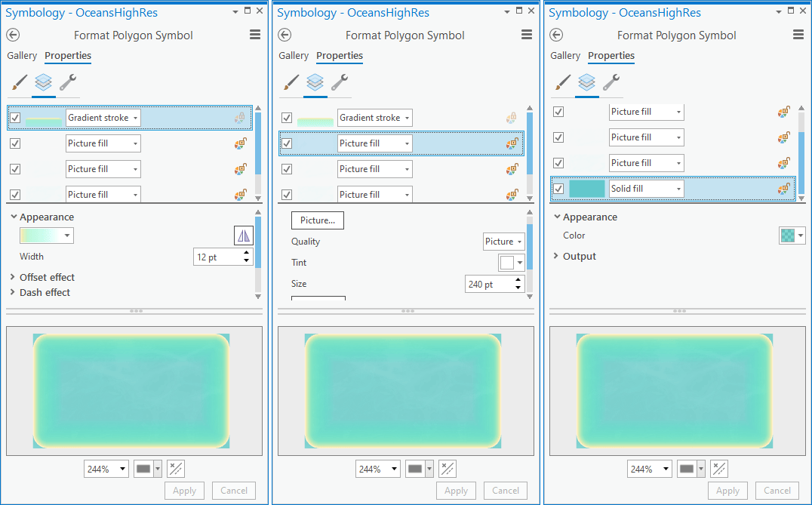Expand the Dash effect section
This screenshot has width=812, height=505.
12,292
